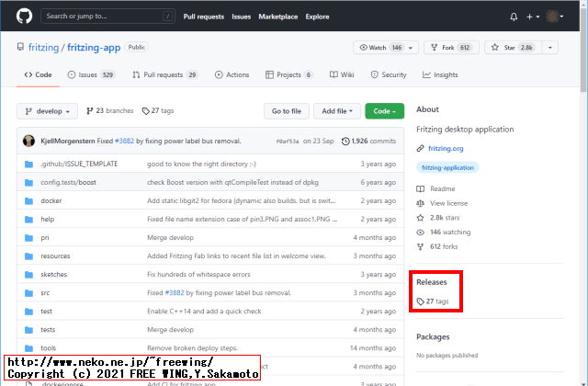Open the tools folder

[49, 347]
